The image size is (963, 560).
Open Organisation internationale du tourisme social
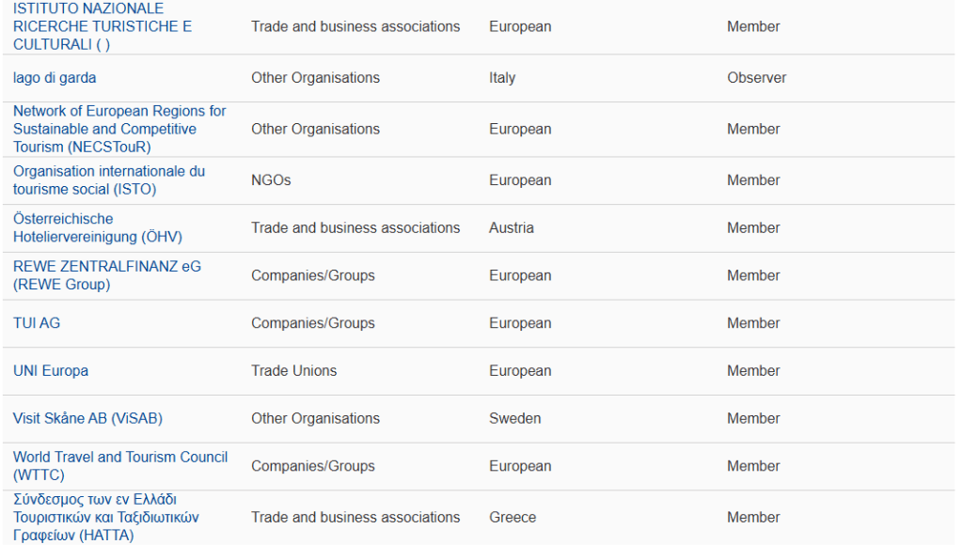pos(108,180)
